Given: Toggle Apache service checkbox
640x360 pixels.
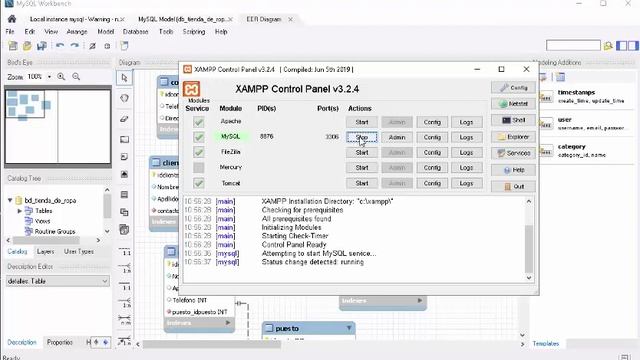Looking at the screenshot, I should tap(199, 122).
